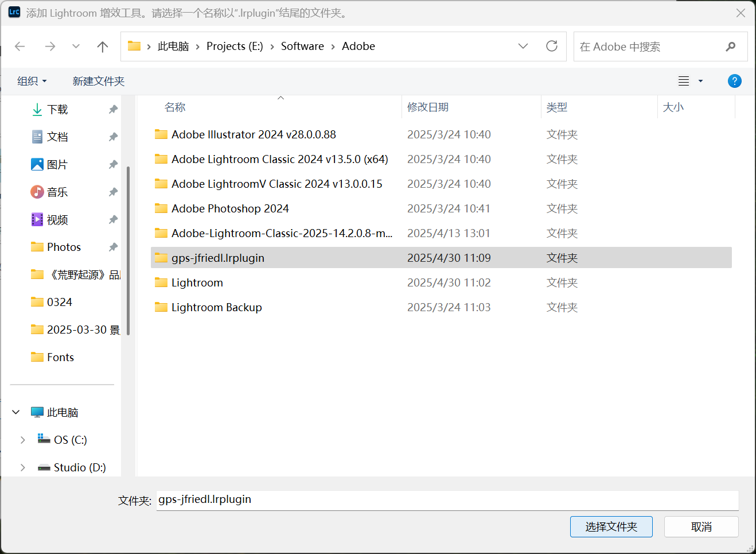Open 2025-03-30 folder in sidebar
This screenshot has height=554, width=756.
(75, 330)
